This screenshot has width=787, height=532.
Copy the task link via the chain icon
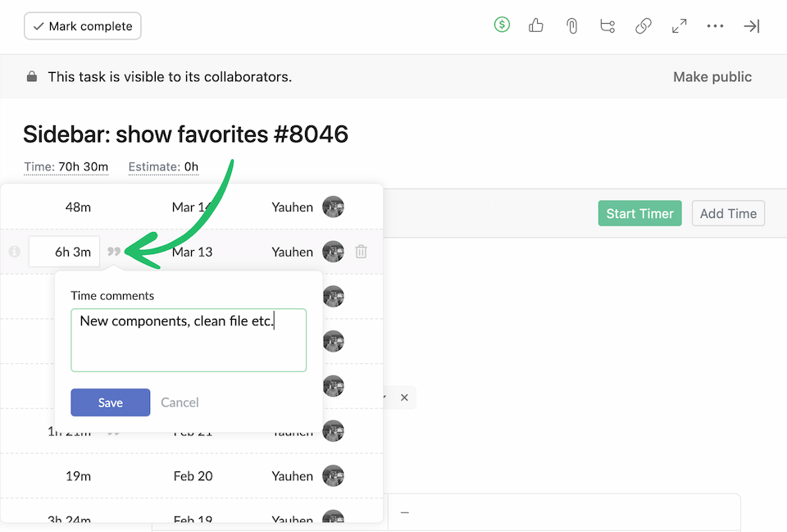click(644, 25)
